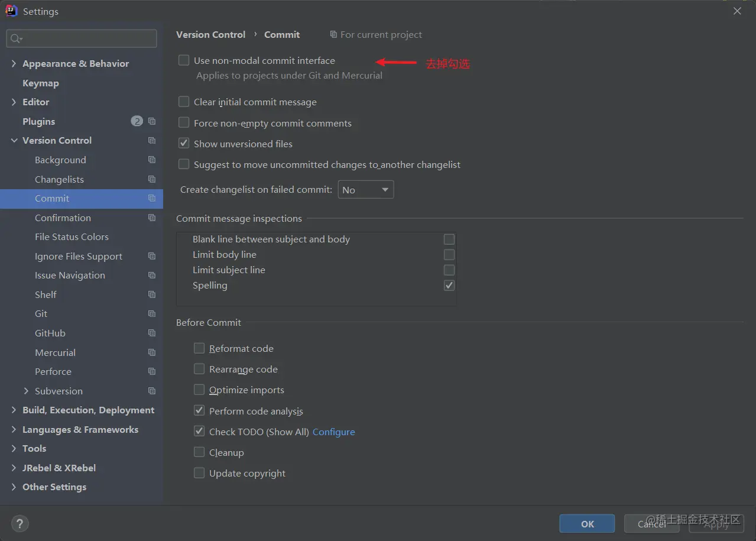
Task: Click the project-level icon beside Commit
Action: pyautogui.click(x=152, y=198)
